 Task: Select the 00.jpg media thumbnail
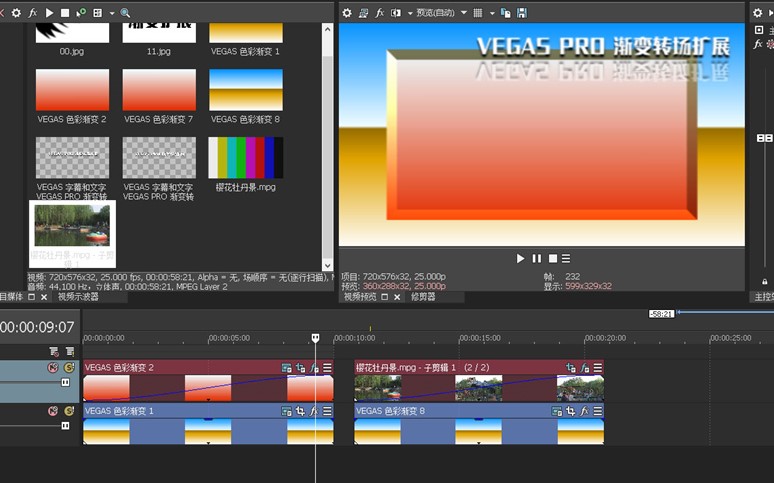point(72,33)
